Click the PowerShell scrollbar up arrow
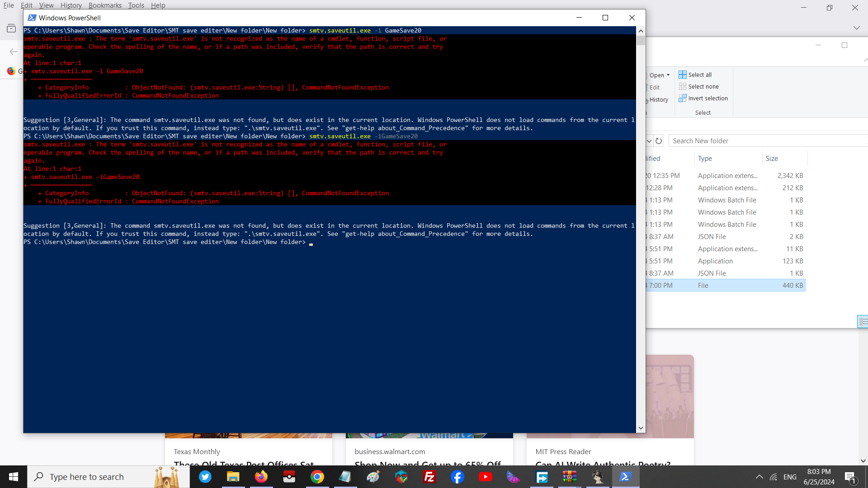Image resolution: width=868 pixels, height=488 pixels. [641, 31]
